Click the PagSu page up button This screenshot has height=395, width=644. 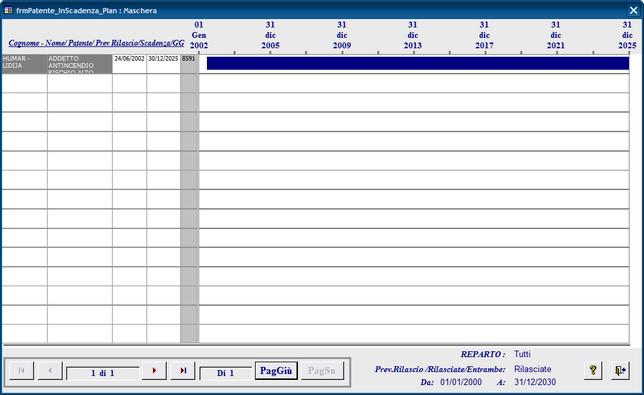(x=322, y=370)
